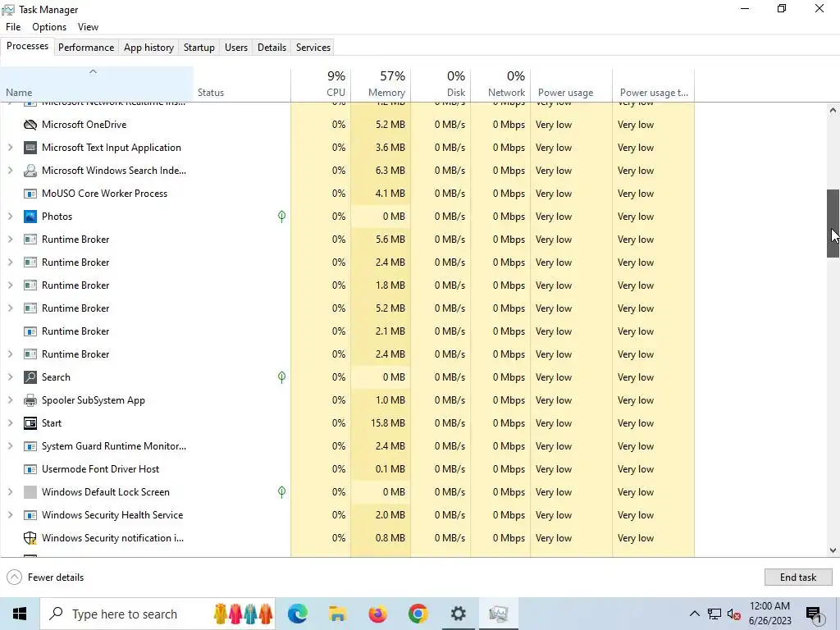Viewport: 840px width, 630px height.
Task: Click the Search process magnifier icon
Action: click(x=30, y=377)
